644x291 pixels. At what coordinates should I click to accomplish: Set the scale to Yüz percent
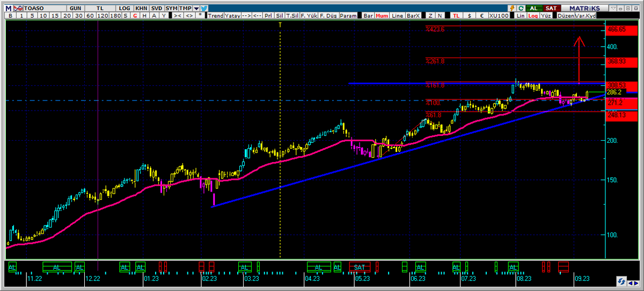coord(546,16)
